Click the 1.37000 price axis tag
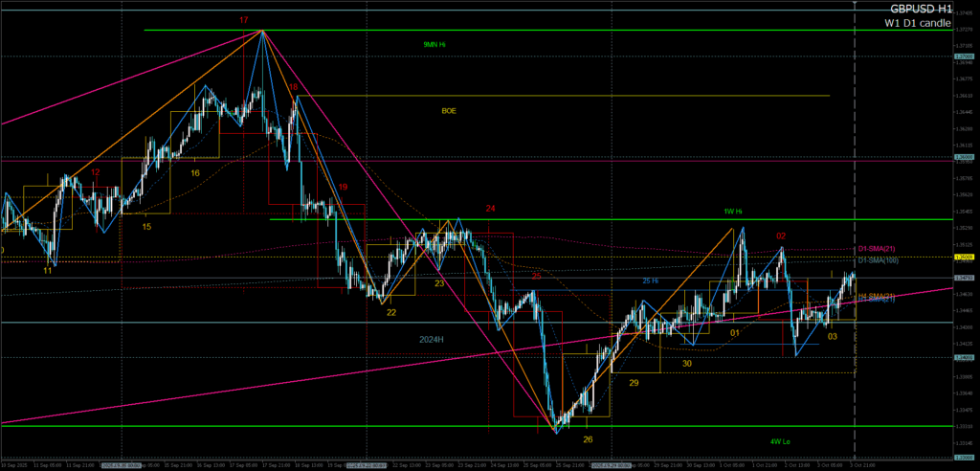This screenshot has height=471, width=980. point(964,56)
